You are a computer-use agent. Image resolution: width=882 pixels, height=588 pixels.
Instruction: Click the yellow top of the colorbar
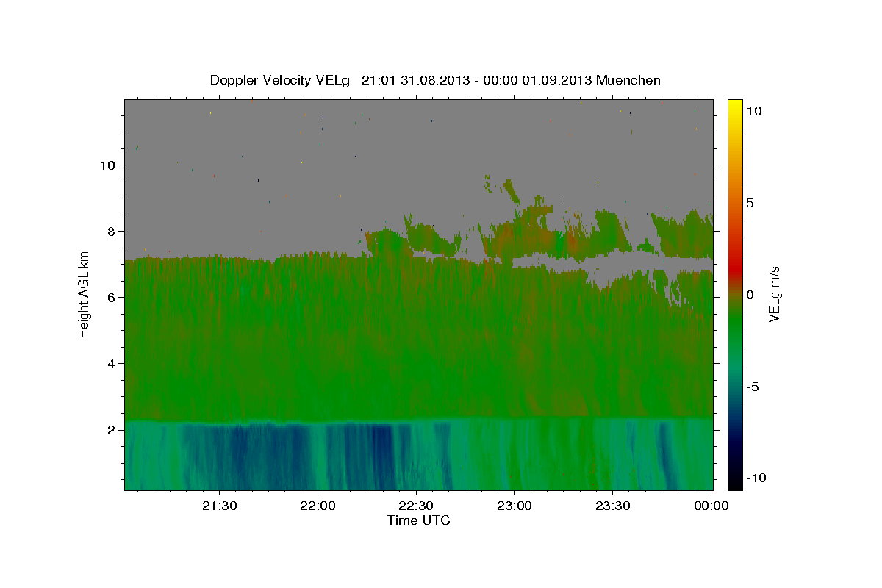point(734,107)
